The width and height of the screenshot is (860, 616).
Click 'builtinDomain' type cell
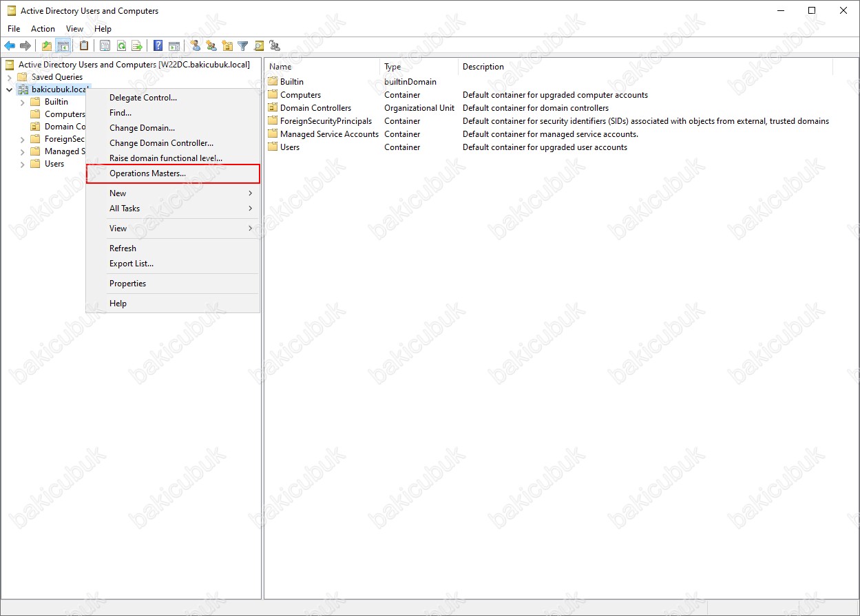click(410, 82)
